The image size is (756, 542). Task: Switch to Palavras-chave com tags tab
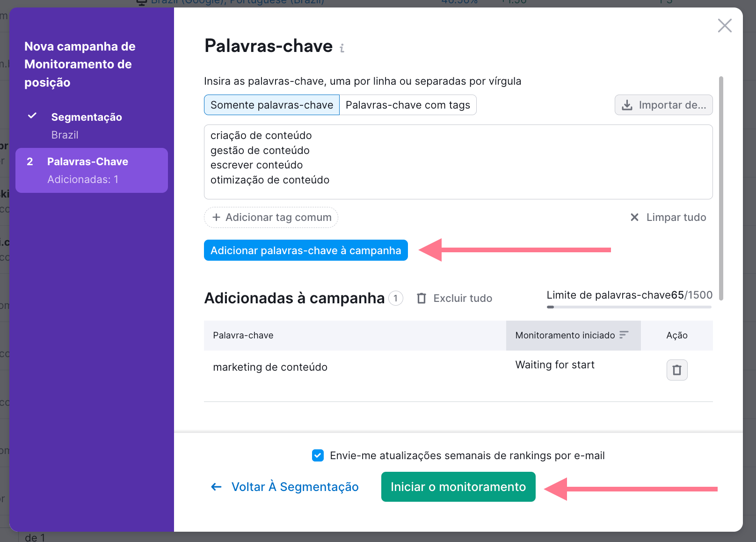click(x=407, y=105)
